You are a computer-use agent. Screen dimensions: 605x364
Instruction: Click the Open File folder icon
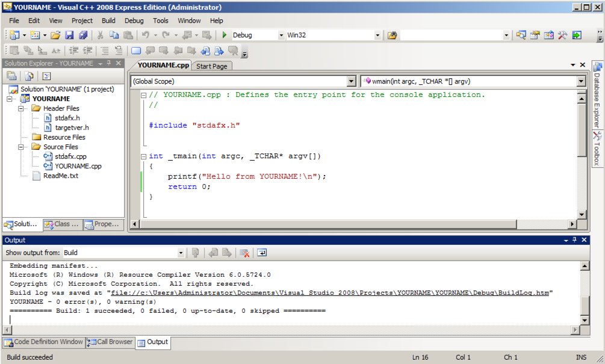click(55, 35)
